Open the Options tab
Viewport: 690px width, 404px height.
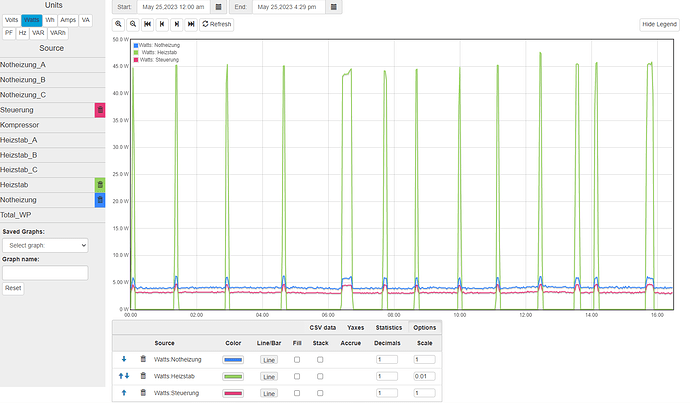click(x=425, y=327)
